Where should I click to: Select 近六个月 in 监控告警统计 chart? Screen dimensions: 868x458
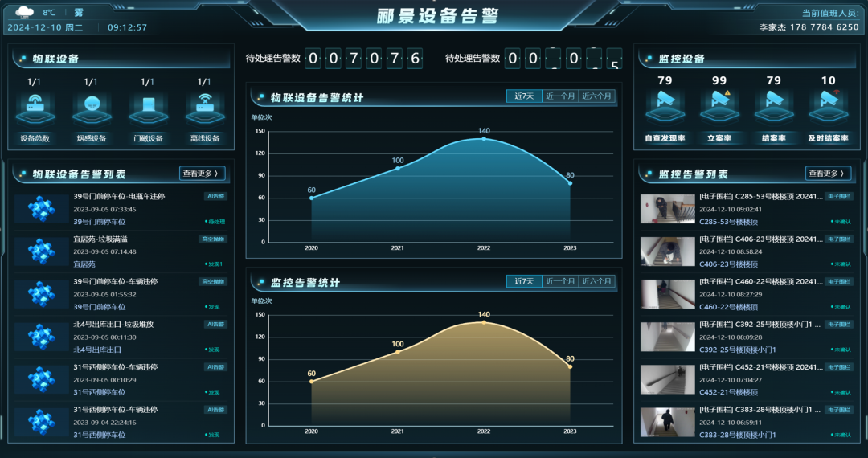click(596, 281)
